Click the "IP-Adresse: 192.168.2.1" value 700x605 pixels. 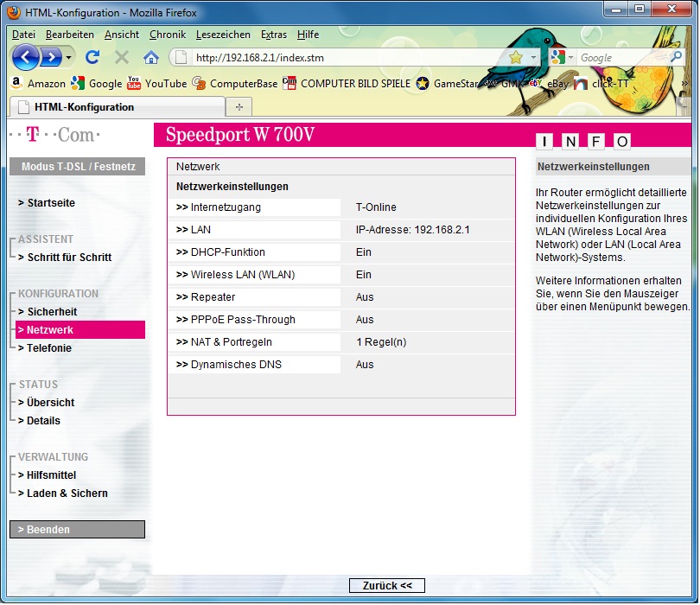click(x=413, y=230)
